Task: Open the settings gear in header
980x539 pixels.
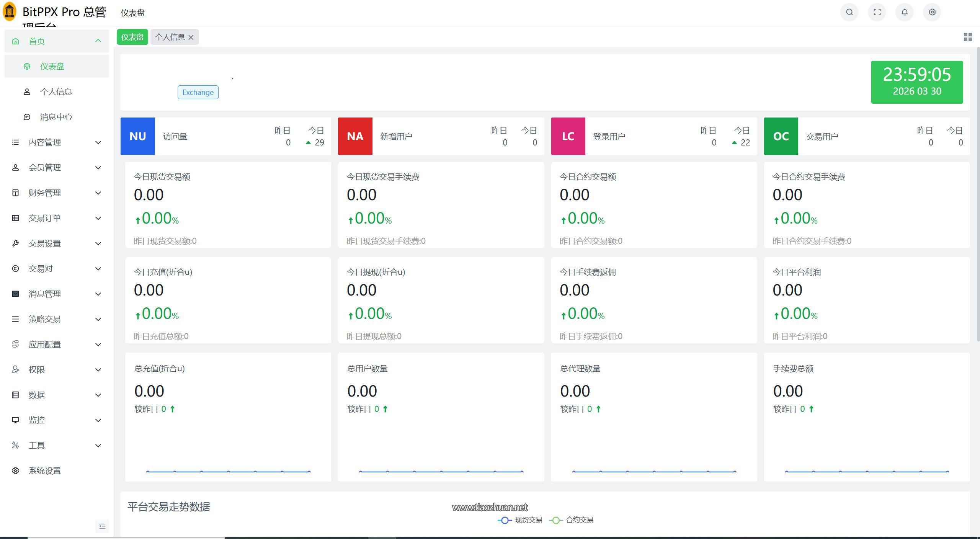Action: [x=932, y=12]
